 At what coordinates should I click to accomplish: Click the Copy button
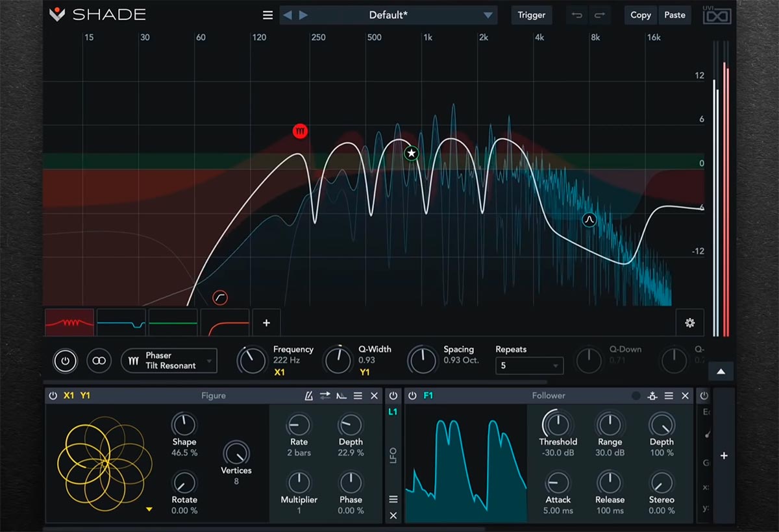[641, 15]
